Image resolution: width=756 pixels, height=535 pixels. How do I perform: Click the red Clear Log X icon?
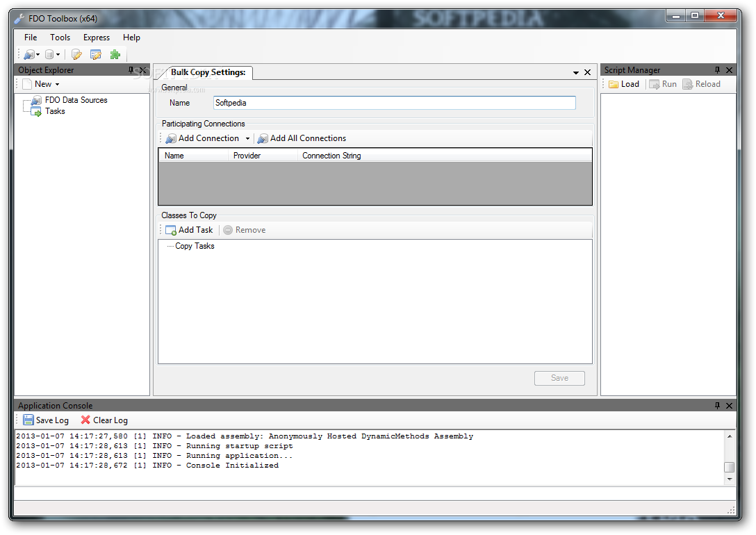pyautogui.click(x=85, y=420)
